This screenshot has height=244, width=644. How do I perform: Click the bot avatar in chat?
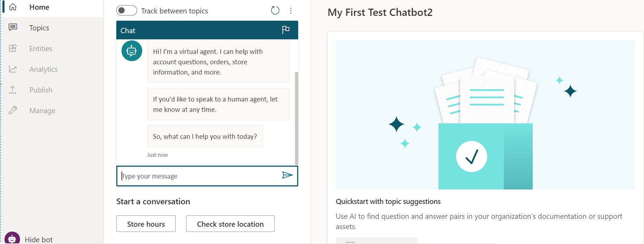pos(132,51)
